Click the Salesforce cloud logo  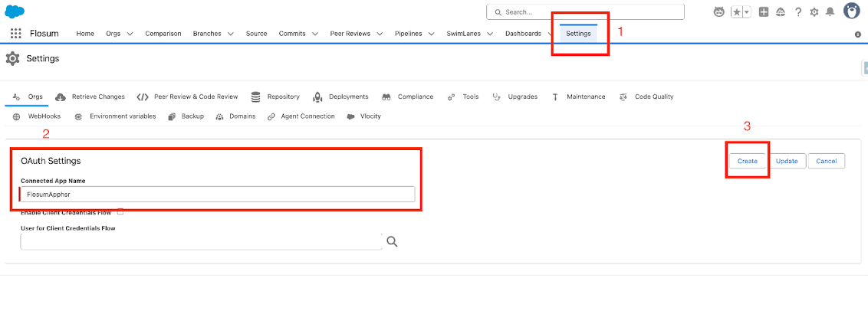point(15,11)
